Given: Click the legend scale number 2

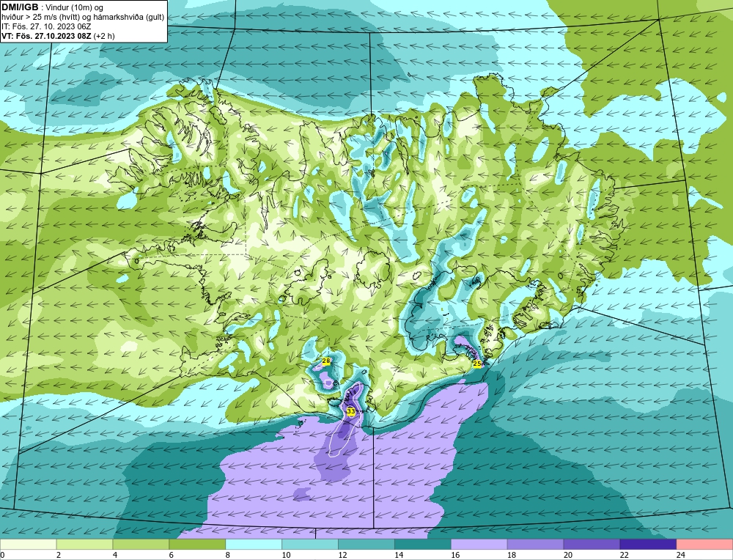Looking at the screenshot, I should [x=59, y=555].
